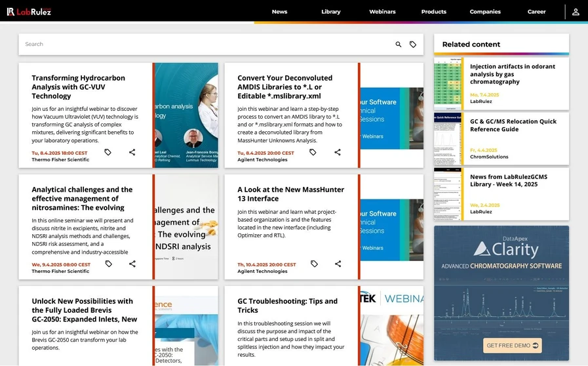Image resolution: width=588 pixels, height=366 pixels.
Task: Click 'LabRulez' label under Week 14 news item
Action: pos(480,212)
